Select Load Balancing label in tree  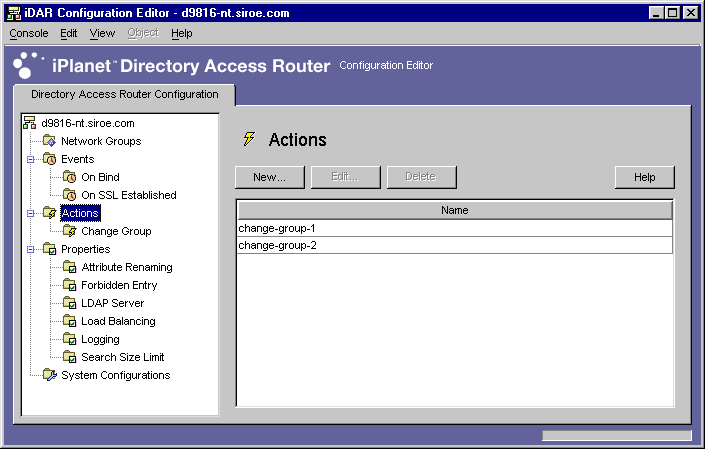pos(118,321)
